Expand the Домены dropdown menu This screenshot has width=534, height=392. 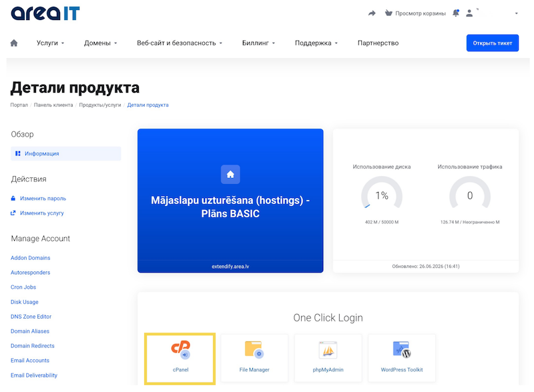click(101, 43)
